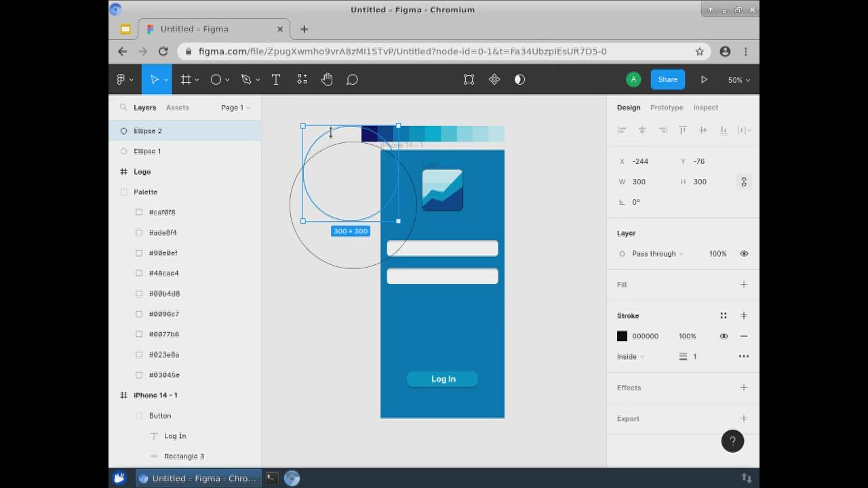
Task: Open the help menu with question mark button
Action: click(x=732, y=441)
